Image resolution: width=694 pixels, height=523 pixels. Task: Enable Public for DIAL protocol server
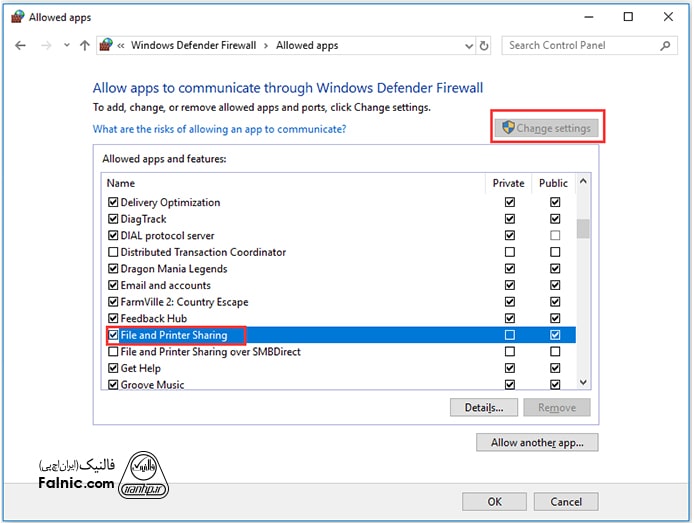click(x=555, y=236)
